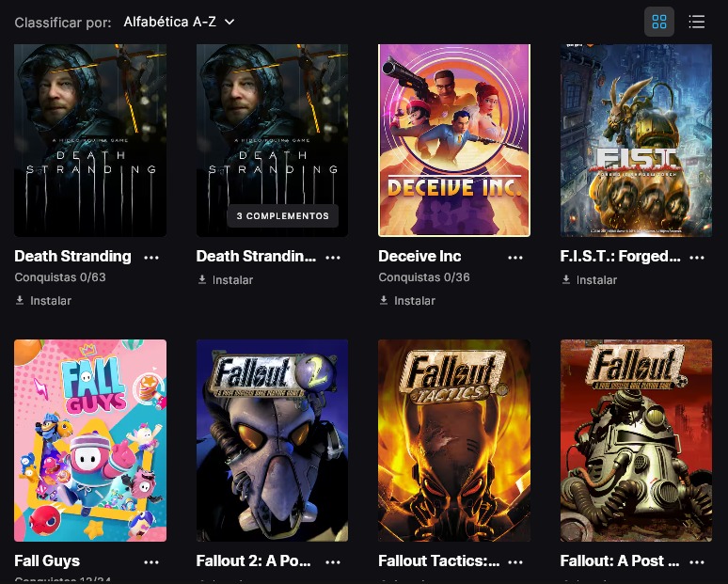Switch to grid view layout
Screen dimensions: 728x584
coord(658,22)
